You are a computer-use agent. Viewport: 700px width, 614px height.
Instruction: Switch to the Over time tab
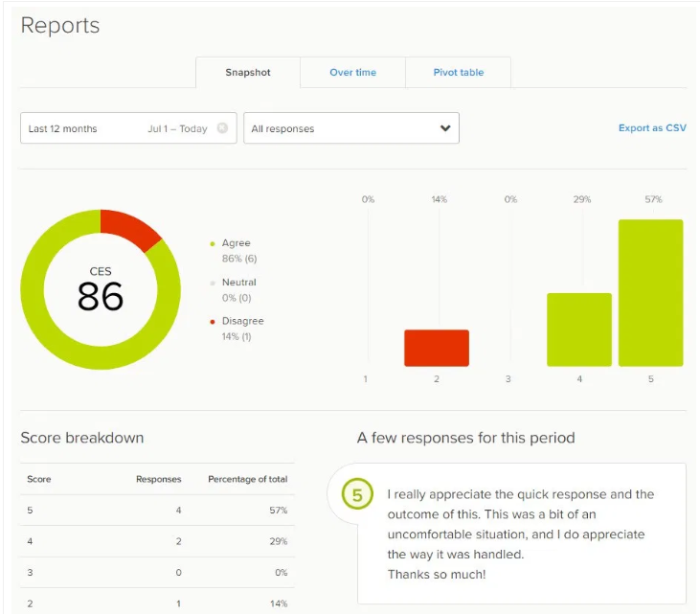(352, 73)
